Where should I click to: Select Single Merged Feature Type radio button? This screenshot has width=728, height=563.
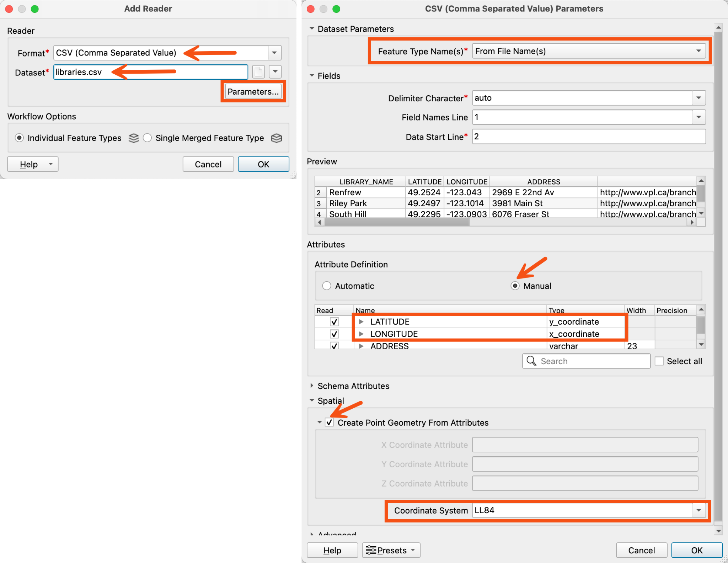tap(147, 138)
